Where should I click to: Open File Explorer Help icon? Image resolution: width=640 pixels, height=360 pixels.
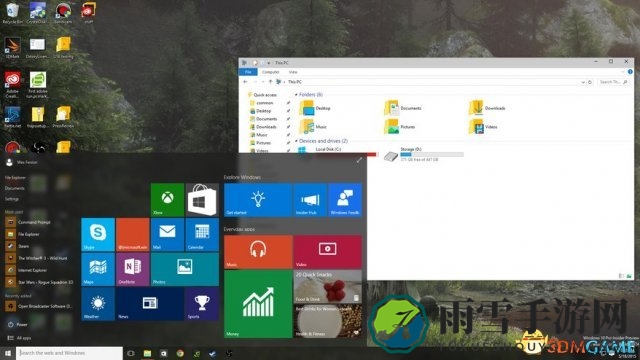[630, 72]
